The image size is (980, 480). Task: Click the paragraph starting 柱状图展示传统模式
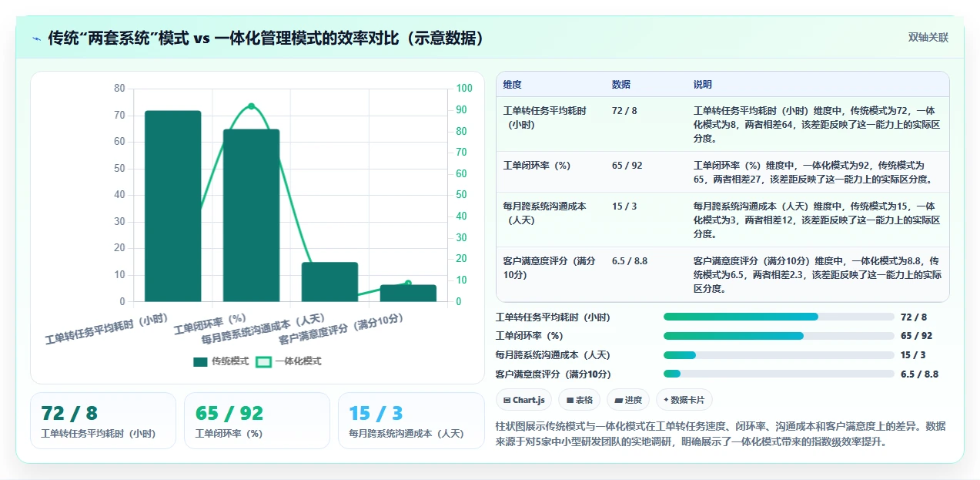[721, 435]
